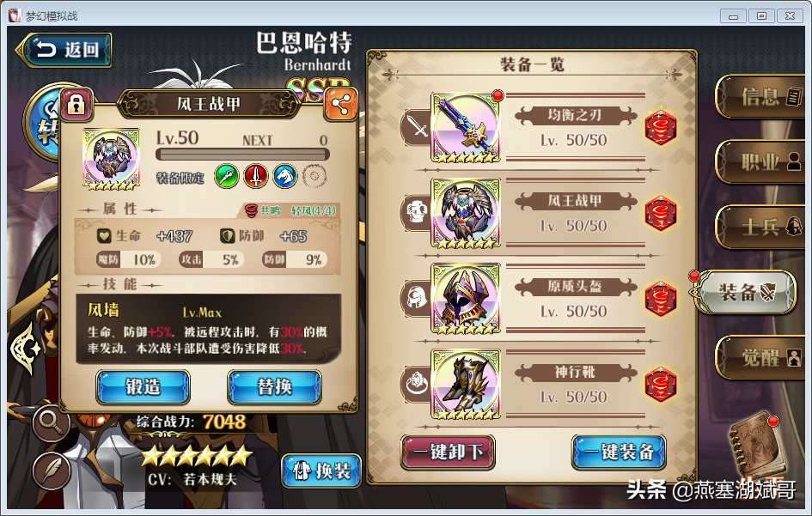Select the 原质头盔 helmet thumbnail
Screen dimensions: 812x516
466,299
